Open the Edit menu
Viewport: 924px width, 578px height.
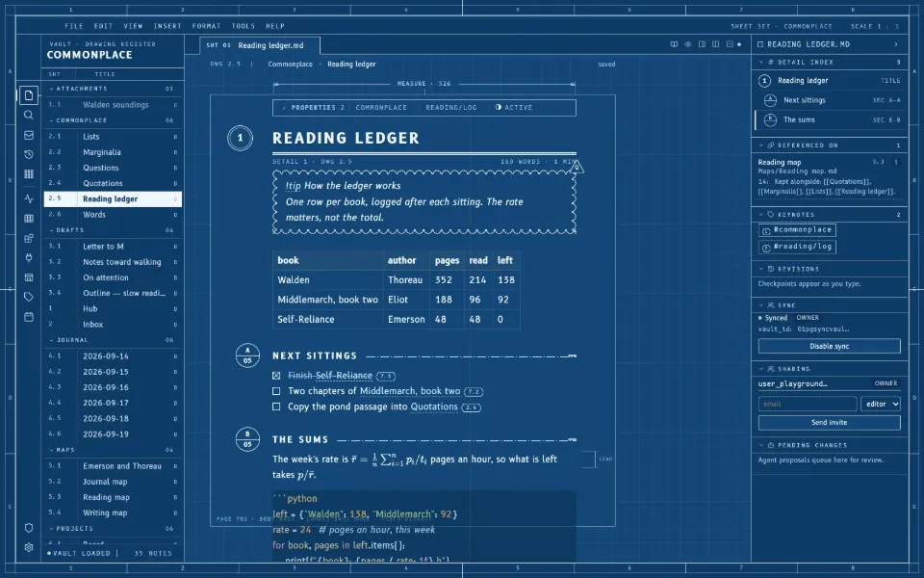tap(103, 26)
